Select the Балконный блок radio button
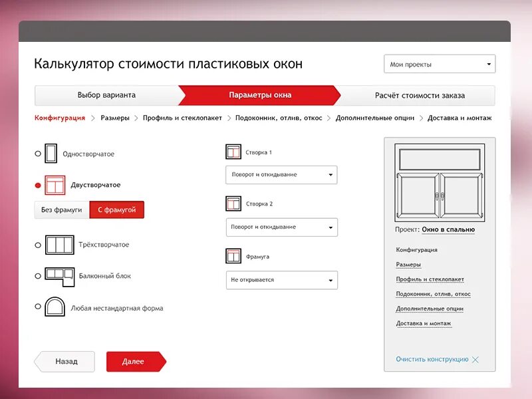Viewport: 532px width, 399px height. pos(38,276)
